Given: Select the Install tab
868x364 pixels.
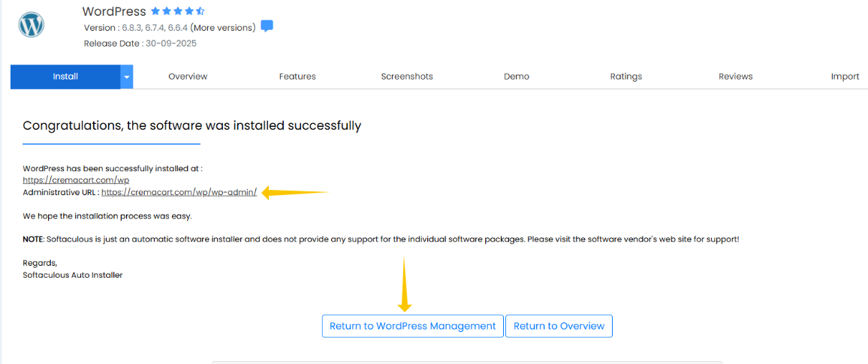Looking at the screenshot, I should click(x=65, y=77).
